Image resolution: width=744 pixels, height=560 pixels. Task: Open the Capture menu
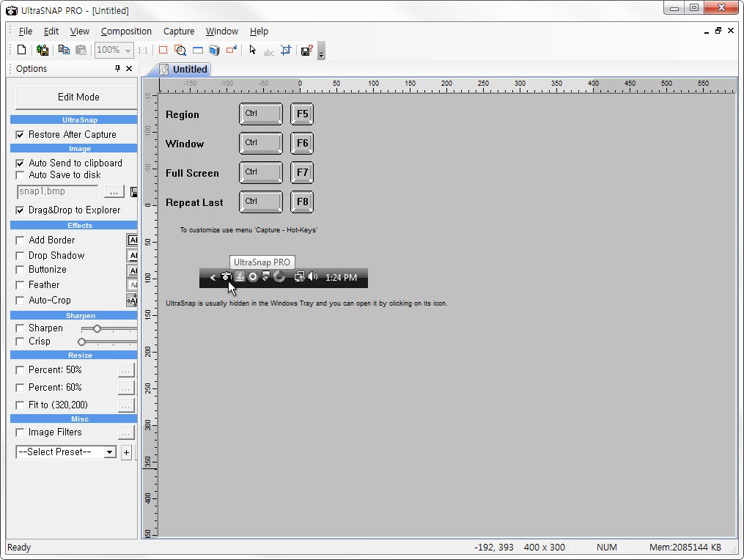pos(179,32)
